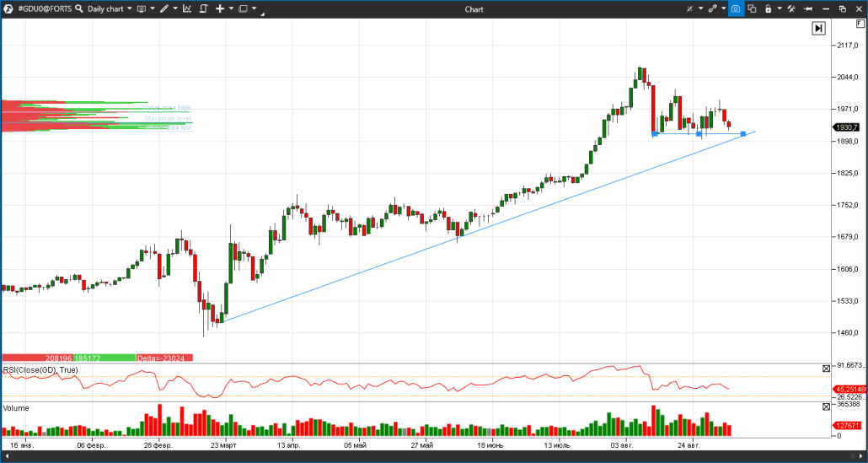Click the plus add-object icon

220,8
